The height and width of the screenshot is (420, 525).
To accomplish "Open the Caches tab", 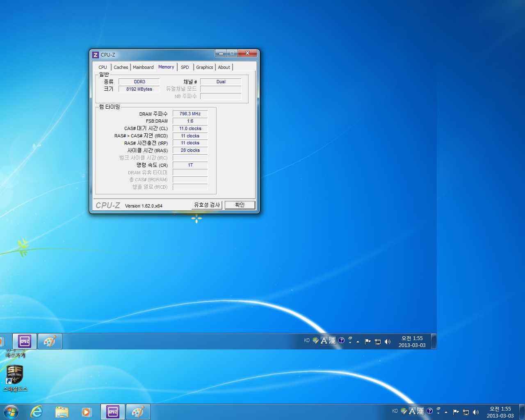I will (121, 67).
